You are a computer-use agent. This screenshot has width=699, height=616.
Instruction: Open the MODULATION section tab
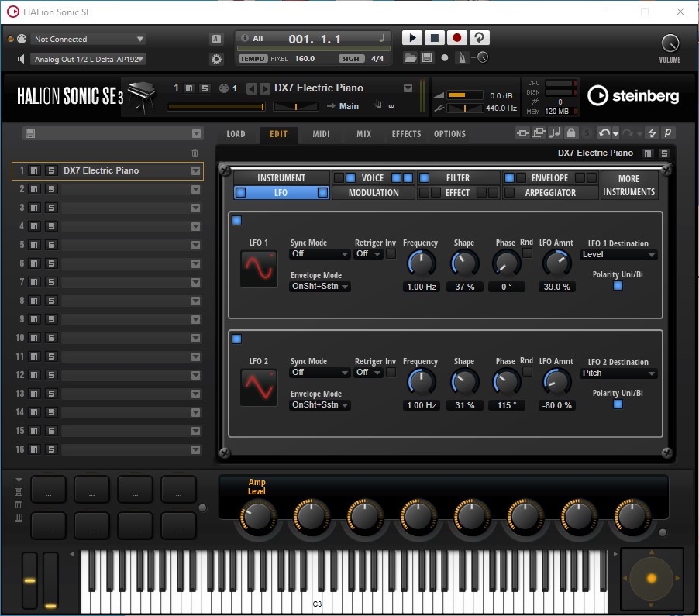[374, 193]
